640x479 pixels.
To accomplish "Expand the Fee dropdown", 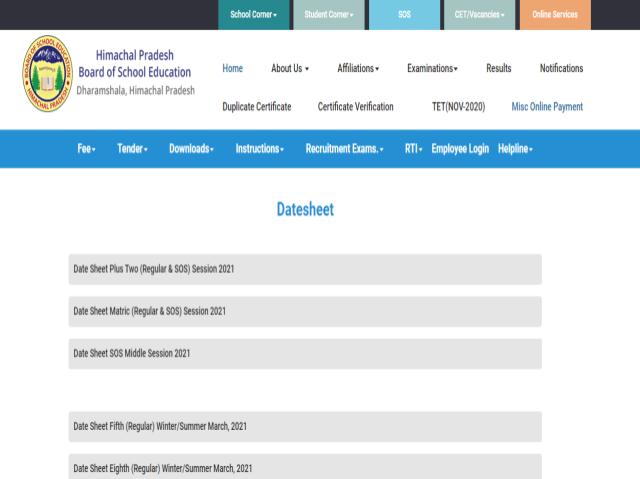I will click(86, 149).
